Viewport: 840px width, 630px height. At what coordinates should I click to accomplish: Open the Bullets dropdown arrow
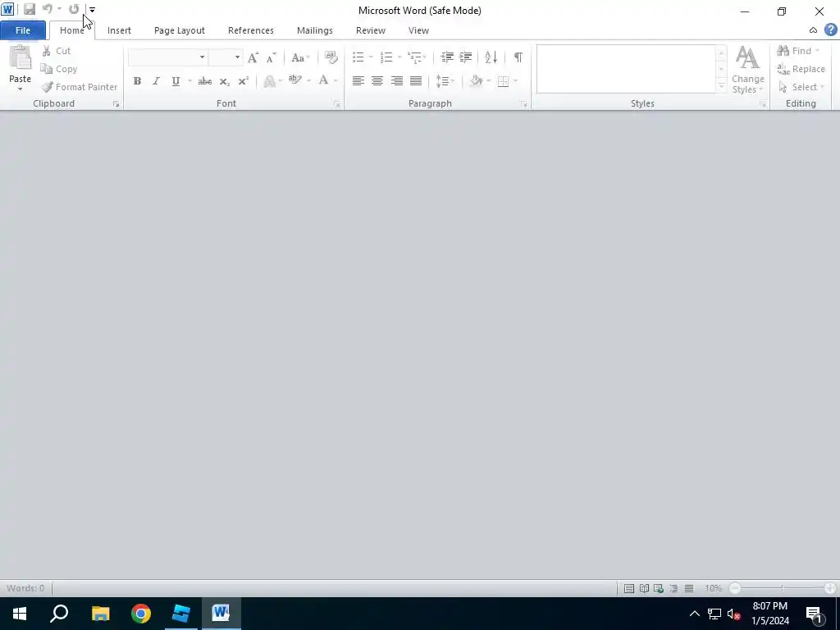point(371,57)
